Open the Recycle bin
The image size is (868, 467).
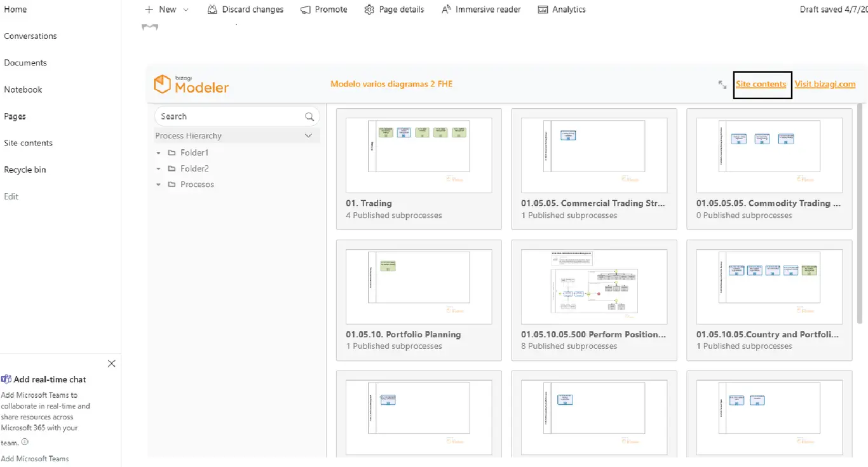[25, 170]
